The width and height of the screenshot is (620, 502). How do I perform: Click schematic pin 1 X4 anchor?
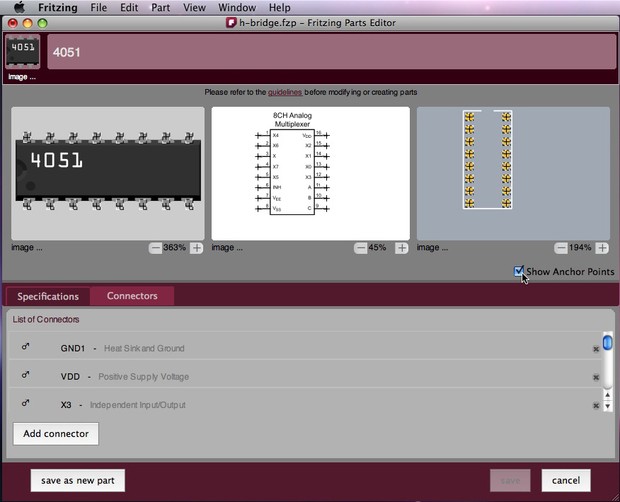259,136
